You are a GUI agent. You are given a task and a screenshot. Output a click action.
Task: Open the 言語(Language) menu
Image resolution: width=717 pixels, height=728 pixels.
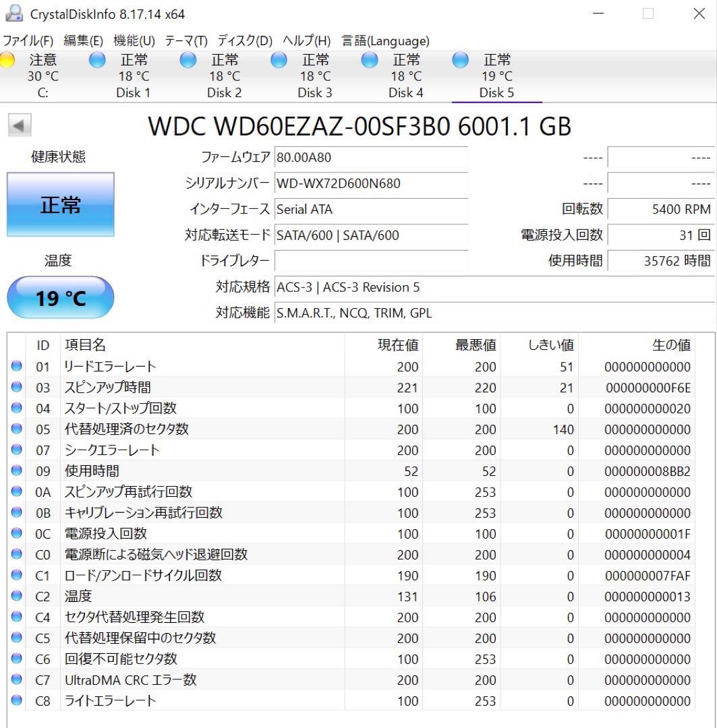pos(385,41)
